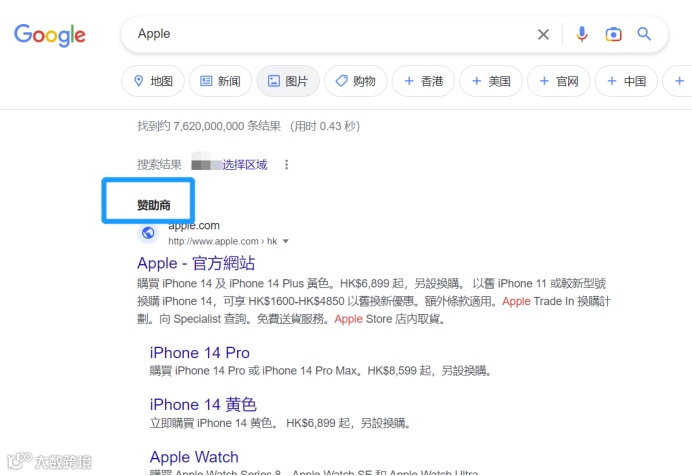
Task: Open the iPhone 14 Pro sitelink
Action: pyautogui.click(x=199, y=353)
